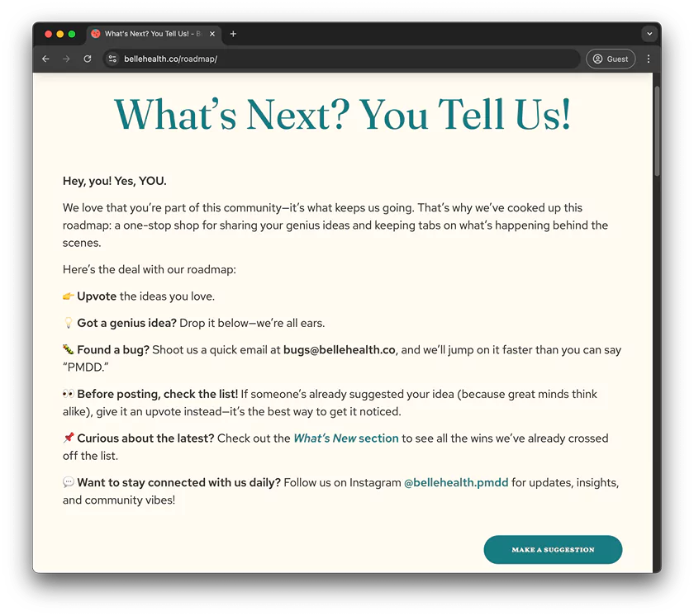
Task: Click the pushpin emoji beside Curious about the latest
Action: tap(69, 438)
